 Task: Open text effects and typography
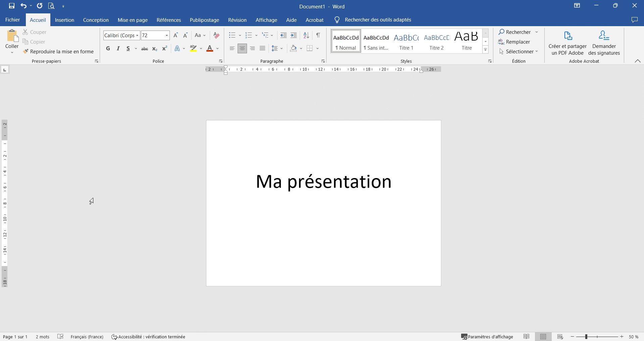[177, 49]
